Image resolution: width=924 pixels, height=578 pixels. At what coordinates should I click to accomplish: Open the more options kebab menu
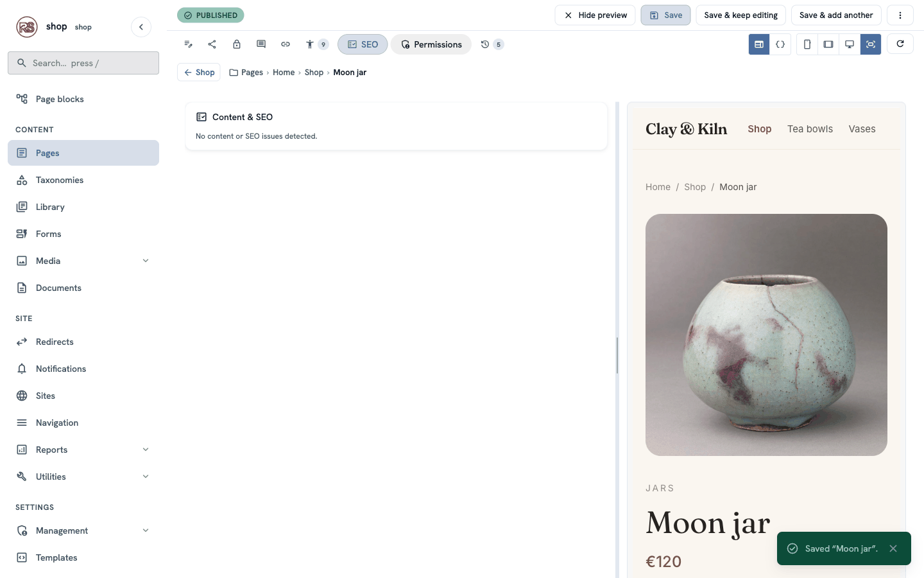pos(900,15)
